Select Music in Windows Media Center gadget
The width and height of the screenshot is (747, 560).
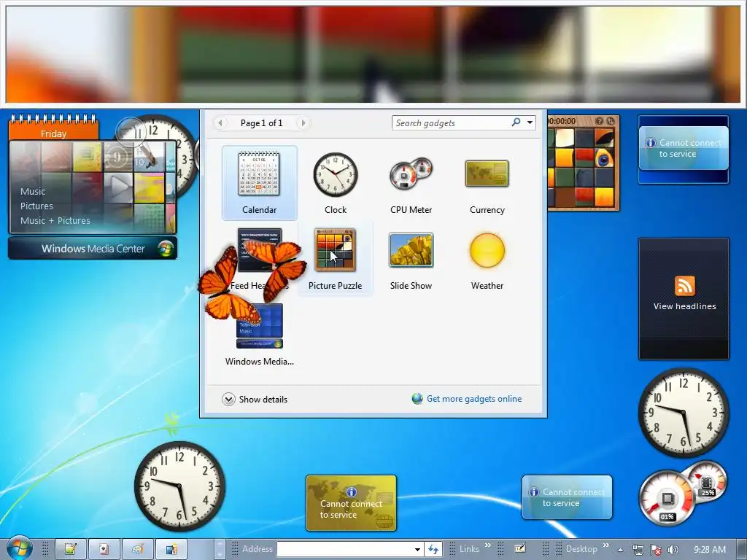point(33,192)
